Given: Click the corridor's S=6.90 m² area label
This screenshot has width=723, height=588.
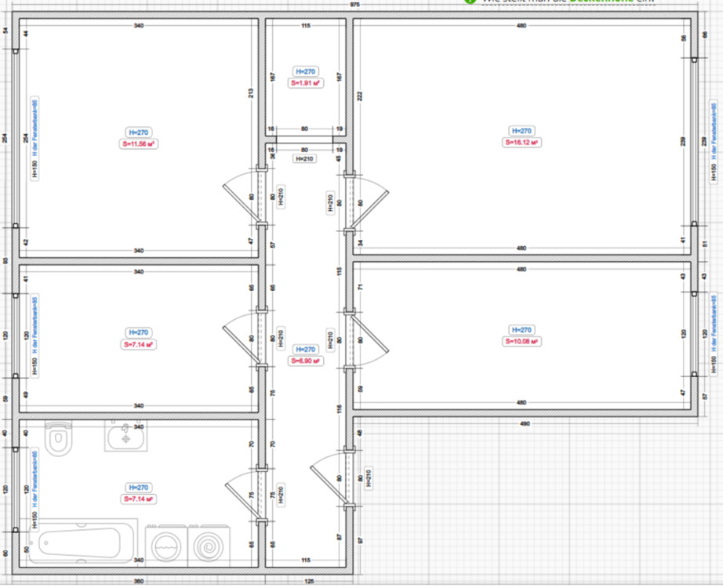Looking at the screenshot, I should 305,361.
